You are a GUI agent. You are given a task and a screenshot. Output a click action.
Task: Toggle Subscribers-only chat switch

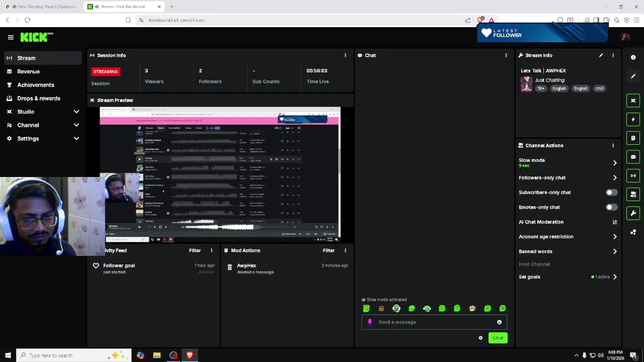611,193
